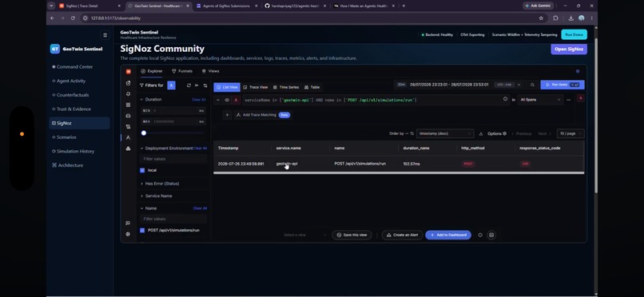Switch to the Explorer tab
The image size is (644, 297).
coord(152,71)
